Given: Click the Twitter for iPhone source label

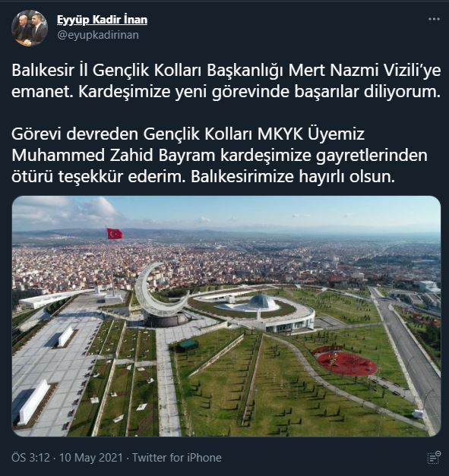Looking at the screenshot, I should click(x=177, y=458).
